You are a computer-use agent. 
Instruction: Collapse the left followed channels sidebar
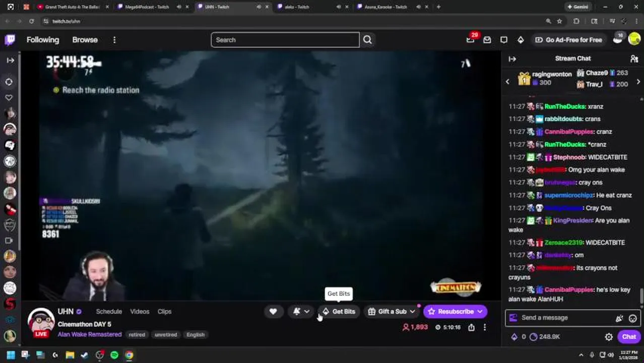pos(10,60)
